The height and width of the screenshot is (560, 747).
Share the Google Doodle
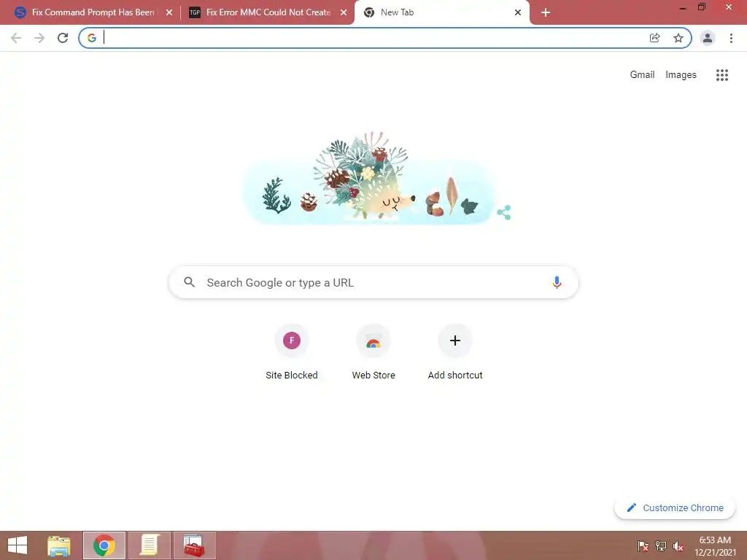click(504, 212)
